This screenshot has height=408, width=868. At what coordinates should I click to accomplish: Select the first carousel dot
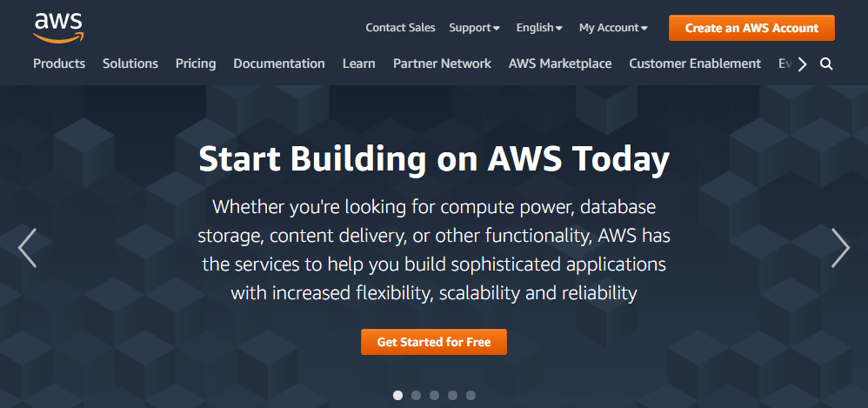[398, 395]
